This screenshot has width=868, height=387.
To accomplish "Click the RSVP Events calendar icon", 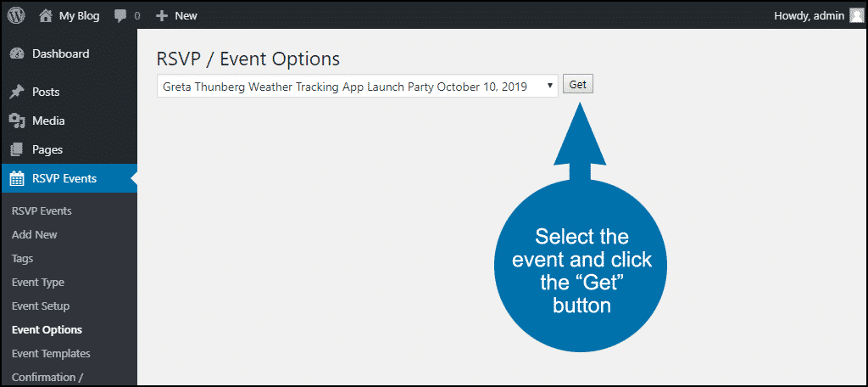I will coord(17,178).
